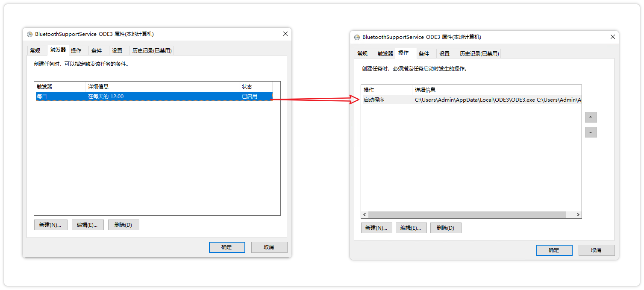Open 历史记录(已禁用) tab in left dialog
Screen dimensions: 644x290
[x=152, y=51]
